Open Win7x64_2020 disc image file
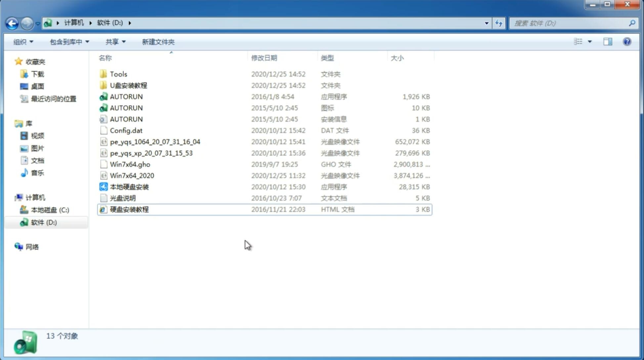The image size is (644, 360). [x=132, y=176]
